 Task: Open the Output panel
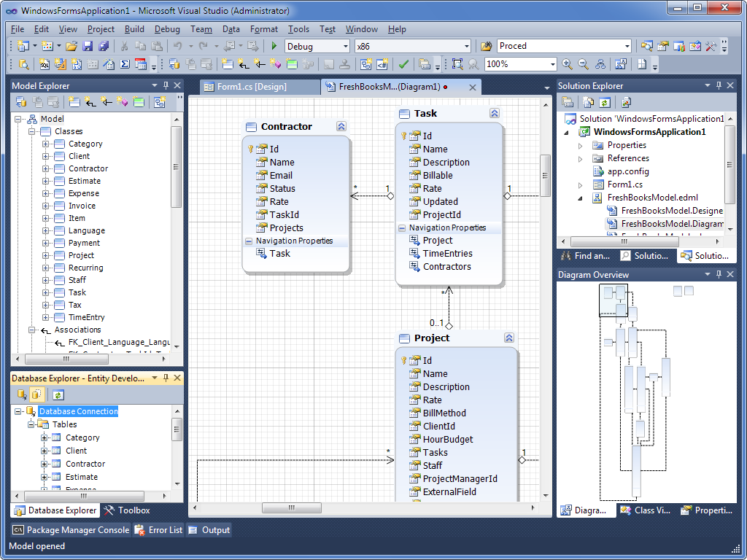click(x=209, y=529)
